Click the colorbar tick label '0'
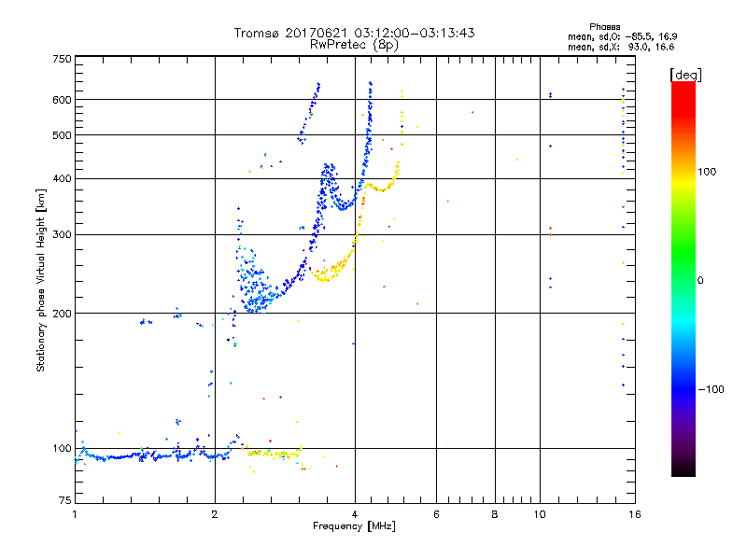This screenshot has height=560, width=747. pos(700,281)
